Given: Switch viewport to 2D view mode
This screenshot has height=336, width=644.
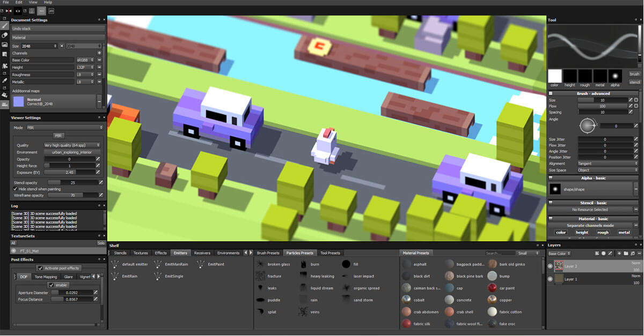Looking at the screenshot, I should (51, 10).
